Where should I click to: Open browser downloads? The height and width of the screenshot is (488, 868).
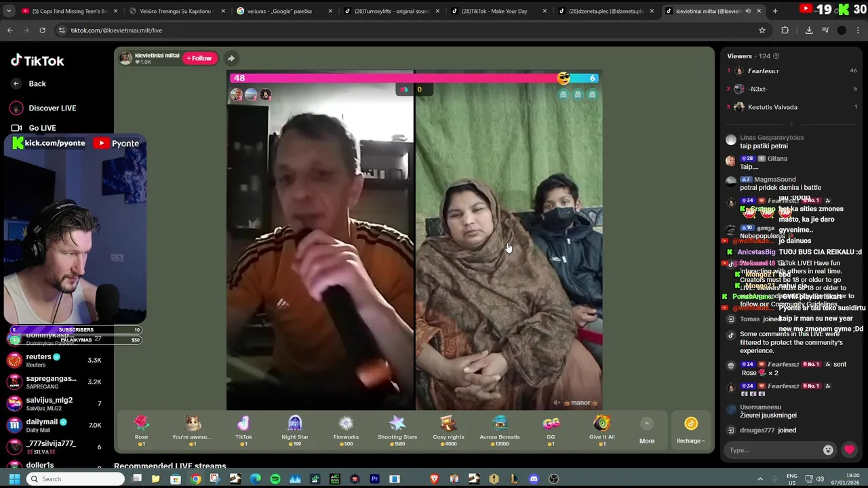pos(809,30)
